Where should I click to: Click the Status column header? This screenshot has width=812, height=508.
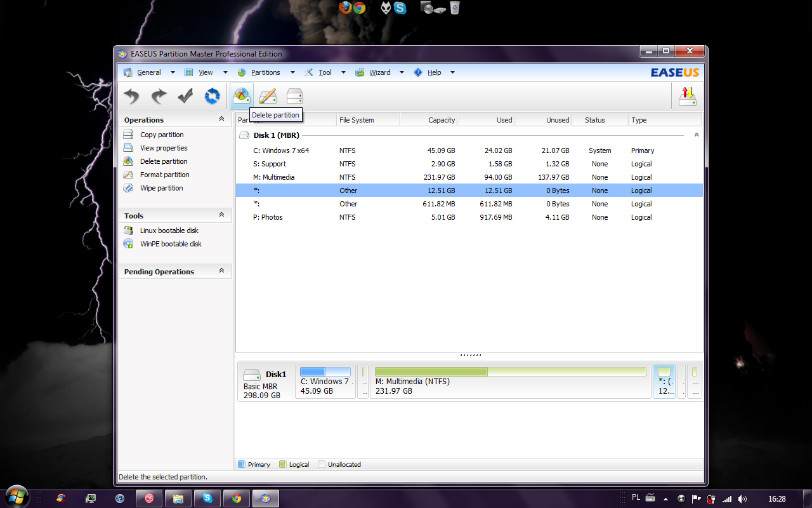tap(599, 120)
